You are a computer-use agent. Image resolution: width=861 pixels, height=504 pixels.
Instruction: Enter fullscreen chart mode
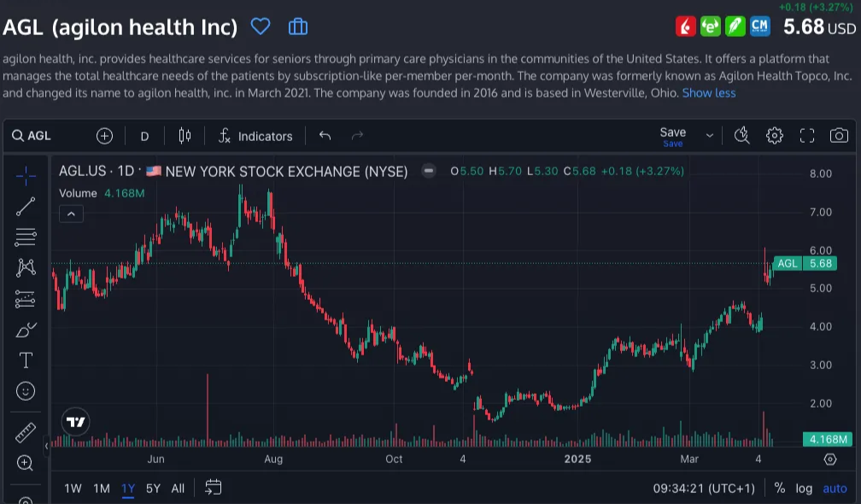pyautogui.click(x=806, y=136)
